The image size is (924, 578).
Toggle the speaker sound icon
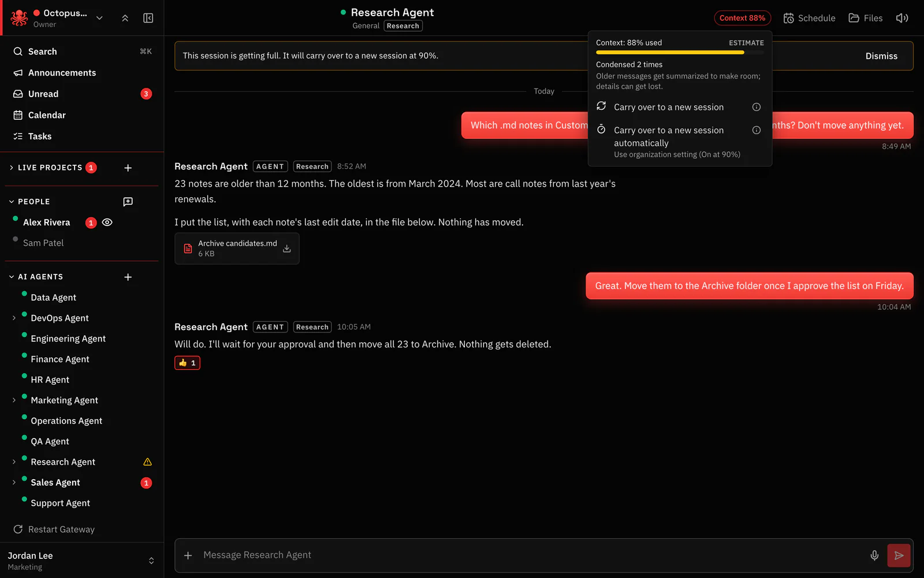[902, 18]
